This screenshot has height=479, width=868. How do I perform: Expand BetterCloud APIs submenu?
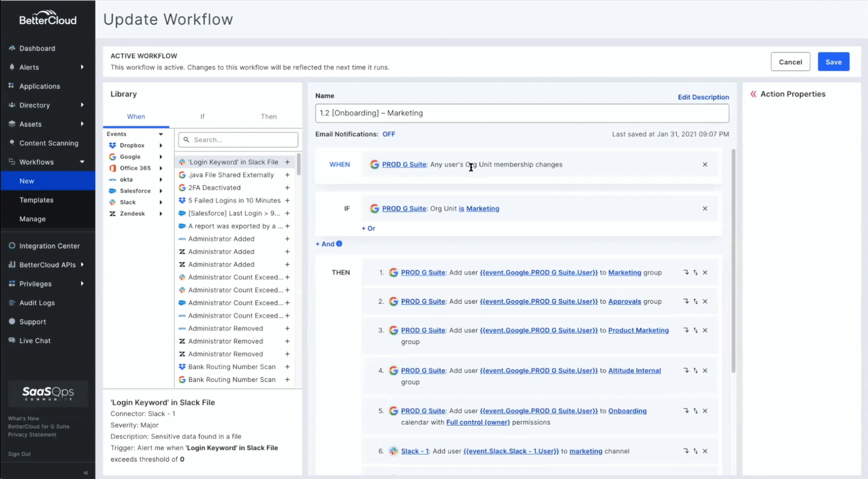(x=82, y=265)
